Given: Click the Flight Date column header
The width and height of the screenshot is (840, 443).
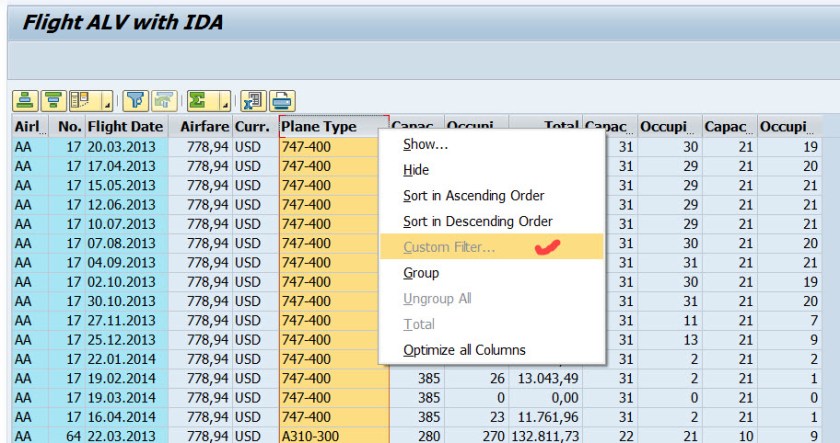Looking at the screenshot, I should coord(127,126).
